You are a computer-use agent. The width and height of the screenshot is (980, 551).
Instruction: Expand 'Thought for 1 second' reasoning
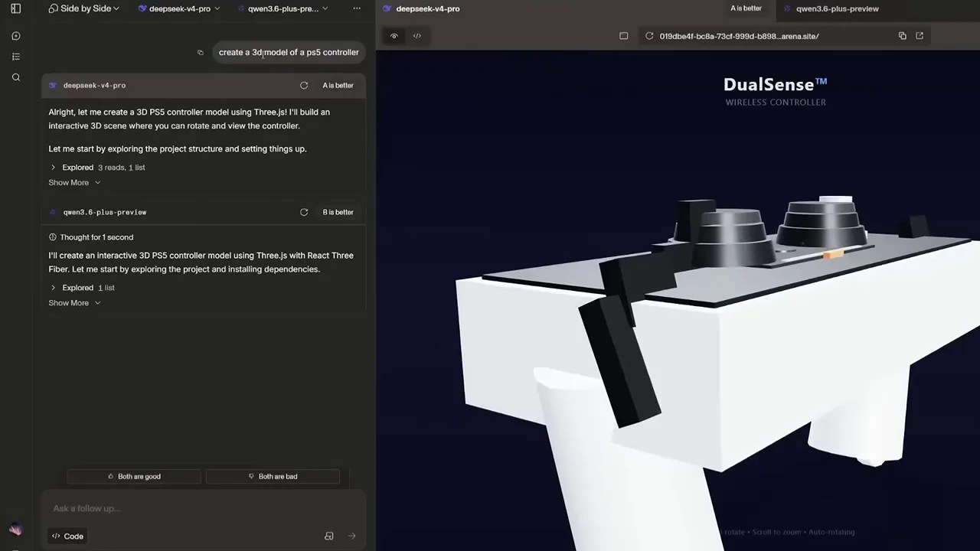click(91, 237)
